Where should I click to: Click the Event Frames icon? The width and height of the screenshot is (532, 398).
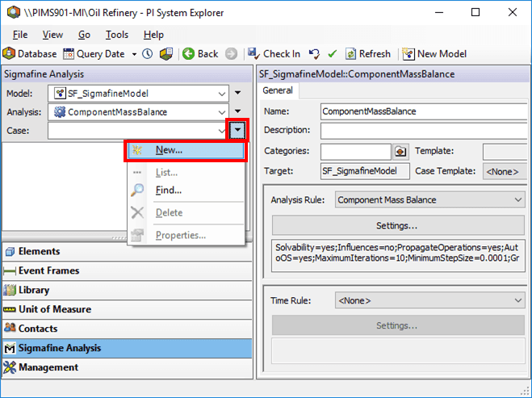click(10, 270)
